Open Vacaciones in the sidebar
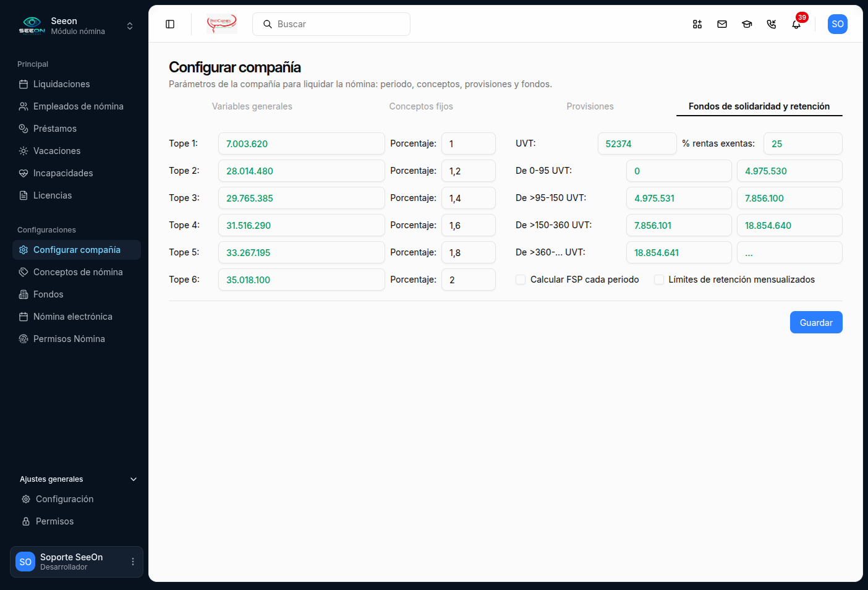 coord(77,151)
